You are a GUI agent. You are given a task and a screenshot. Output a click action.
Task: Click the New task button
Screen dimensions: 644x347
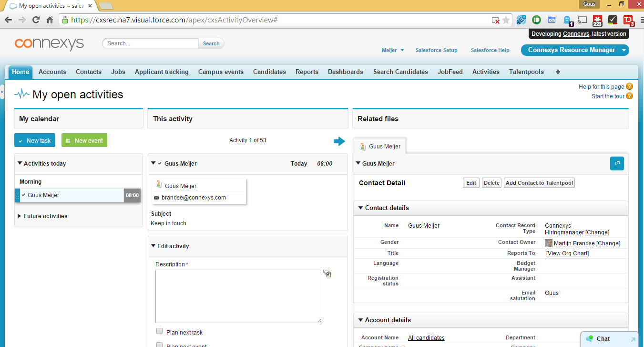pyautogui.click(x=35, y=140)
